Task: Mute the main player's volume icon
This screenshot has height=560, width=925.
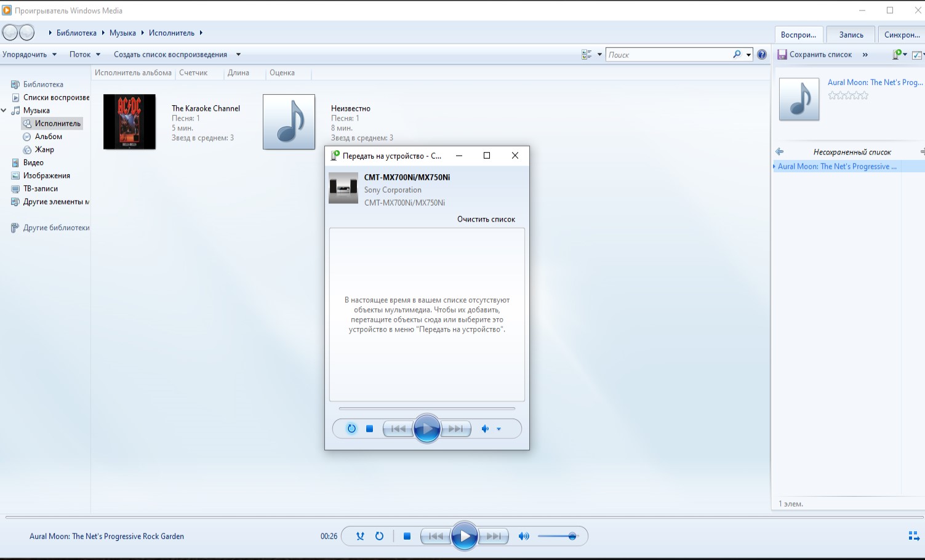Action: (524, 536)
